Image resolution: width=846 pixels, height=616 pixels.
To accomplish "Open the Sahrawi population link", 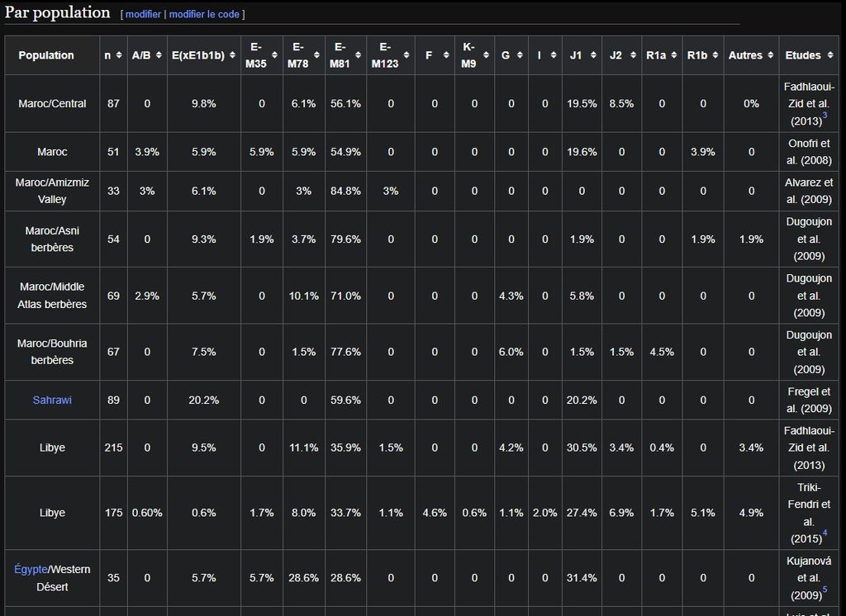I will [52, 400].
